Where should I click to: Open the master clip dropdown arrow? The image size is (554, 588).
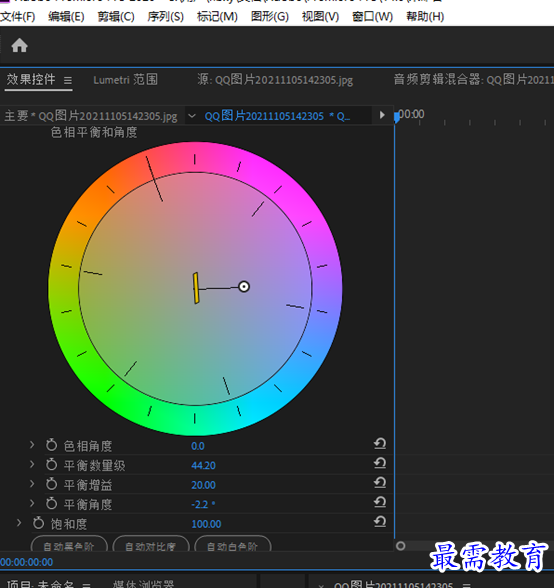(192, 116)
